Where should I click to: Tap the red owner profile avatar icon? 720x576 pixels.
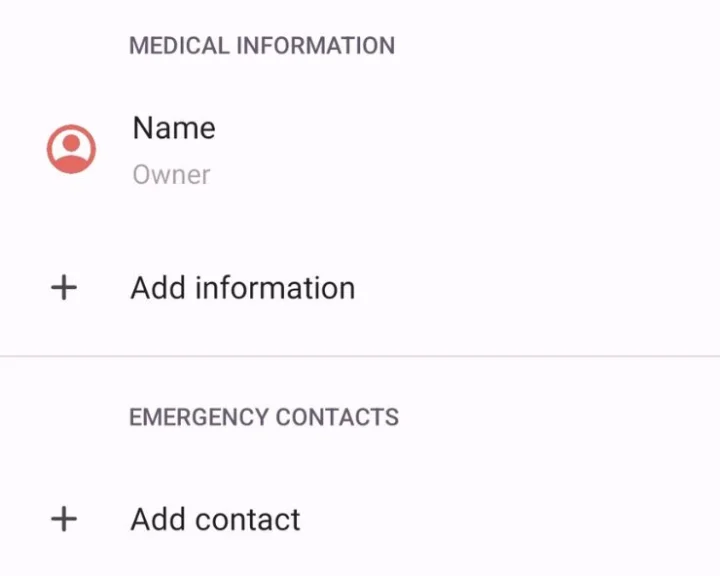[x=71, y=149]
